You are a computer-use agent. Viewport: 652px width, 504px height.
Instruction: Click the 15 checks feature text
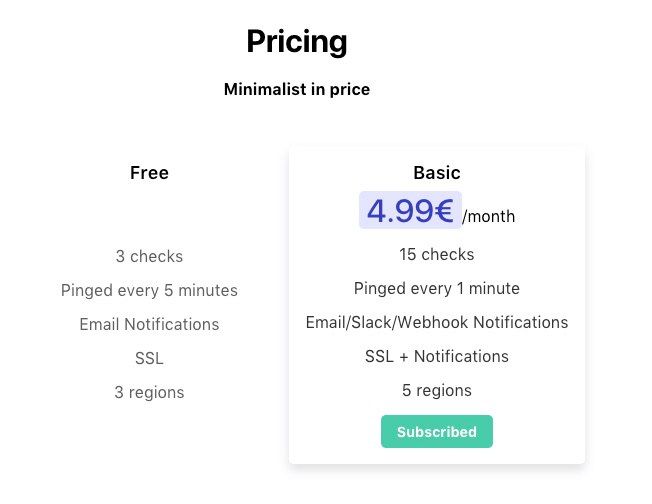(437, 255)
